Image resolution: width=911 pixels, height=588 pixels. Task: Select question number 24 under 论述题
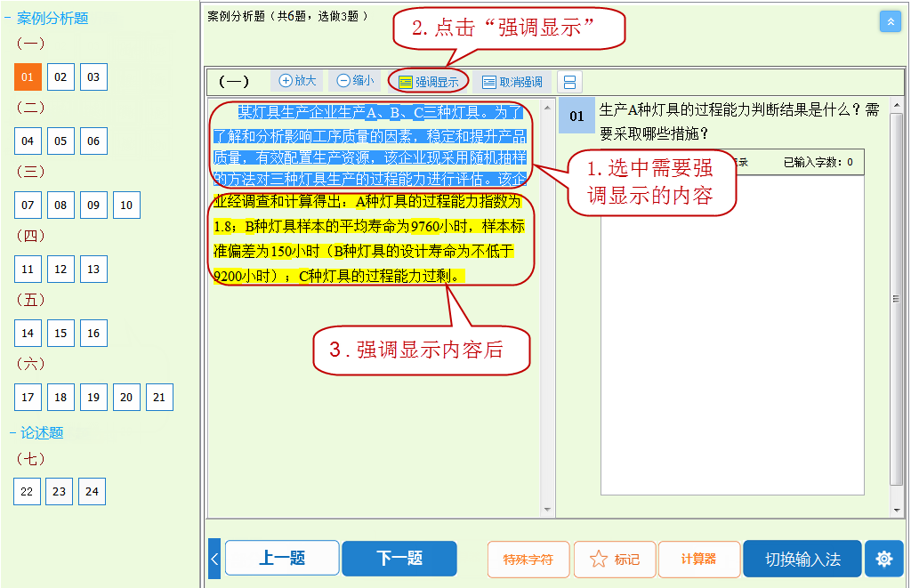click(92, 491)
